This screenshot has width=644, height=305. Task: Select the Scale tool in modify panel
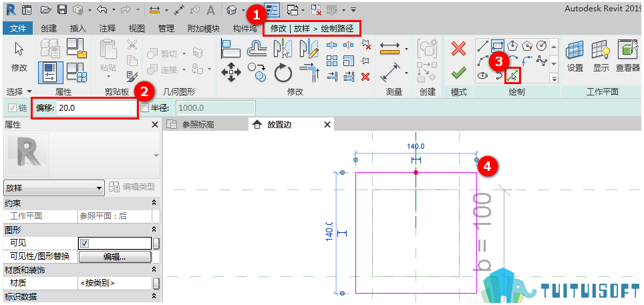pos(349,61)
